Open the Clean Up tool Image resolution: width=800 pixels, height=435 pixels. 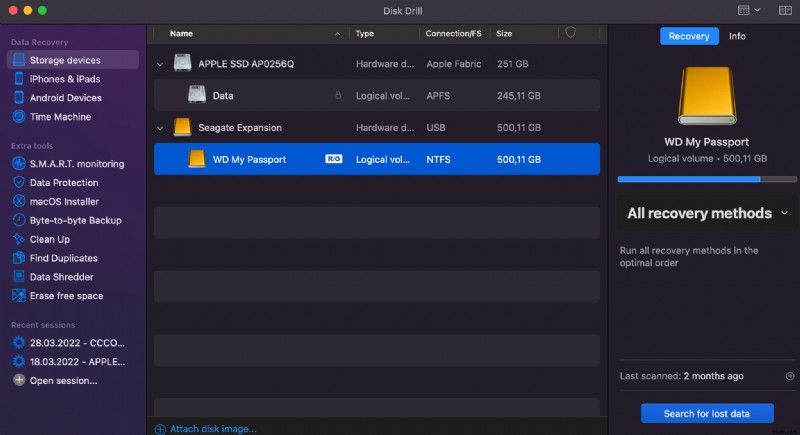pos(49,239)
